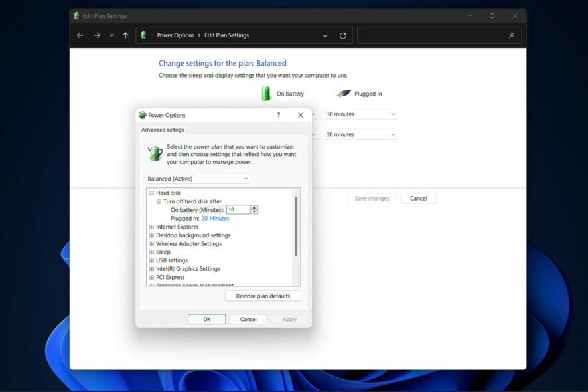Click the help question mark in Power Options

[x=279, y=115]
